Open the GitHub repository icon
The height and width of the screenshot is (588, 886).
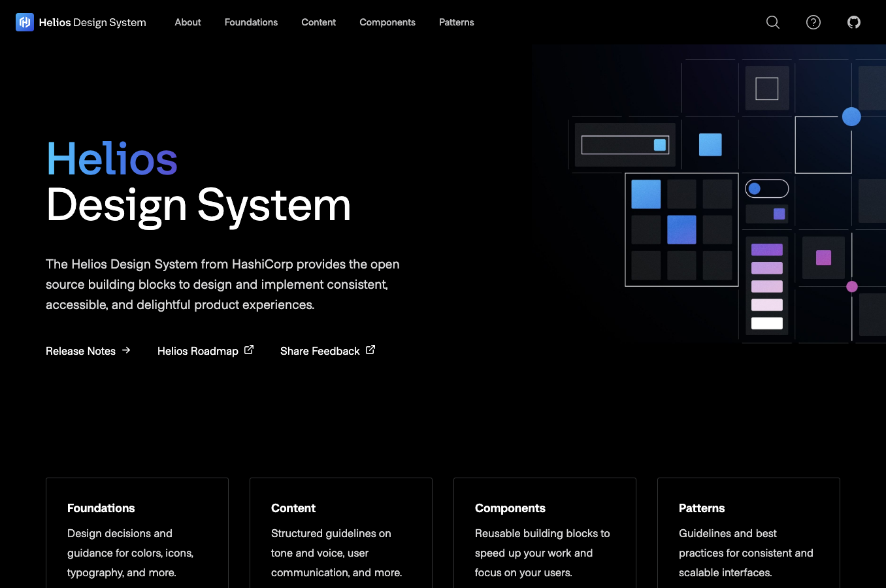tap(853, 22)
